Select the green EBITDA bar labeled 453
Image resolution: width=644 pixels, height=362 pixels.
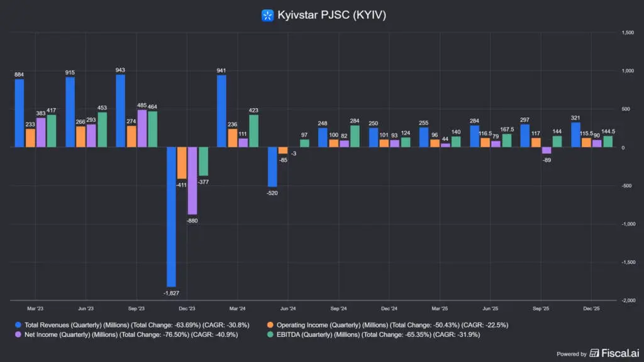click(x=102, y=129)
